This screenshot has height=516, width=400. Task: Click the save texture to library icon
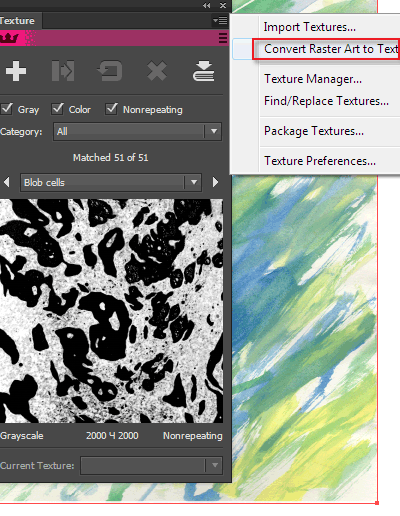(204, 71)
